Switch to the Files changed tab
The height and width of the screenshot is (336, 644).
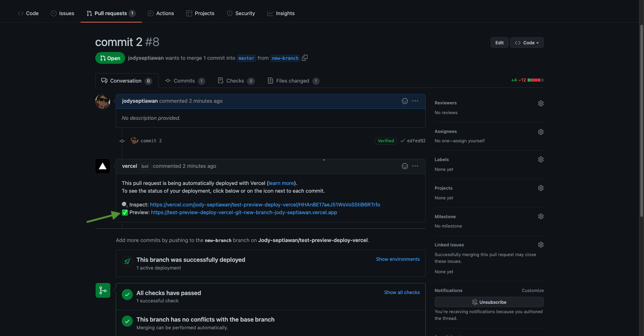(292, 81)
